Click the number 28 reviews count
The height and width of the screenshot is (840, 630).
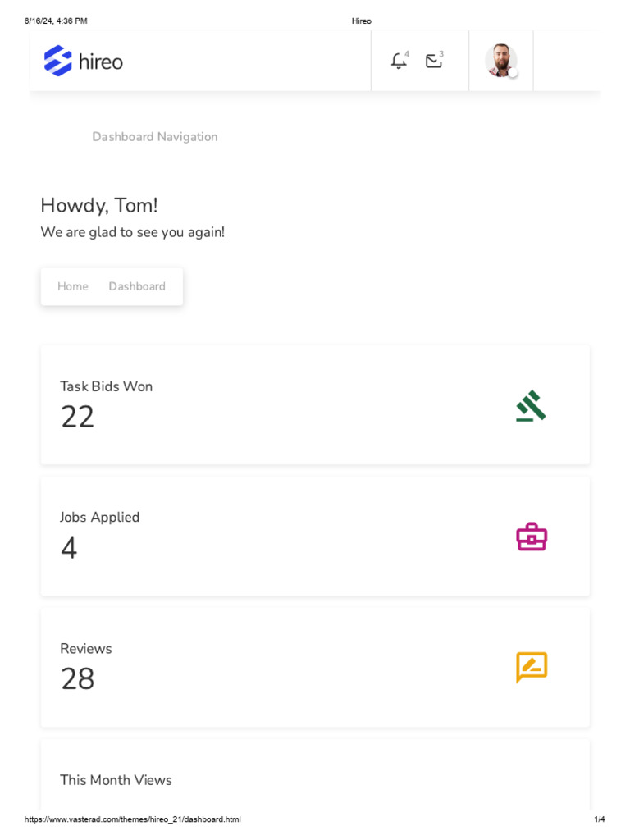click(x=78, y=678)
